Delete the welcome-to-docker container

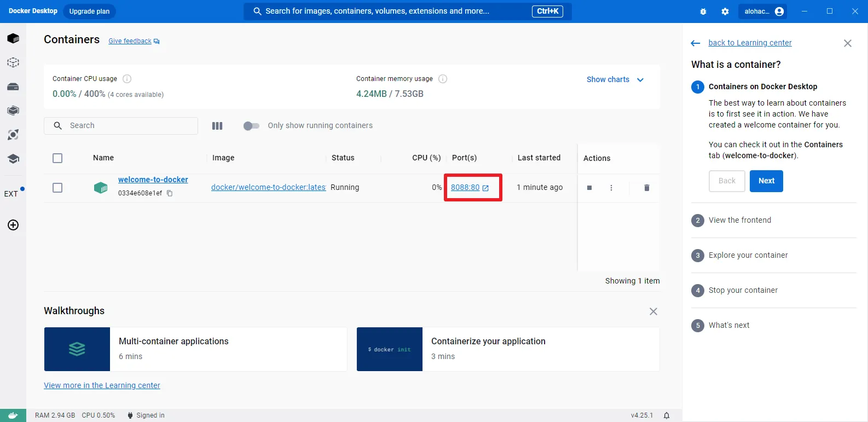(x=647, y=188)
